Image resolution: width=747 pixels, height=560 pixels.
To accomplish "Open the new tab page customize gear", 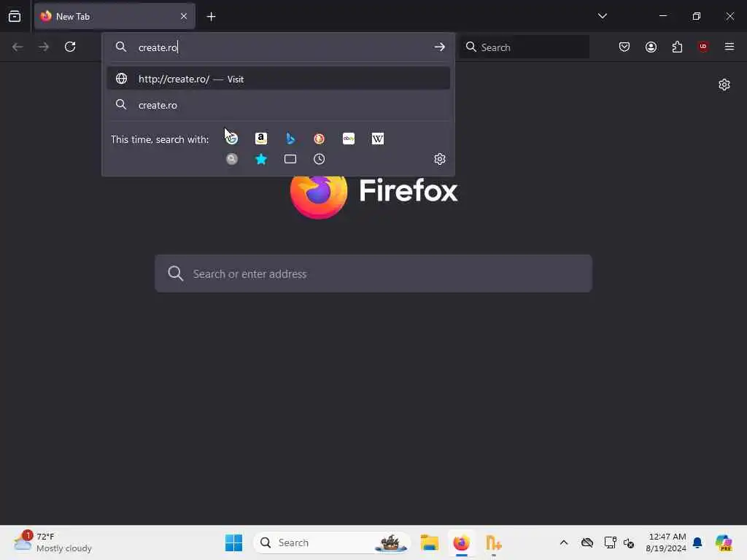I will tap(724, 85).
